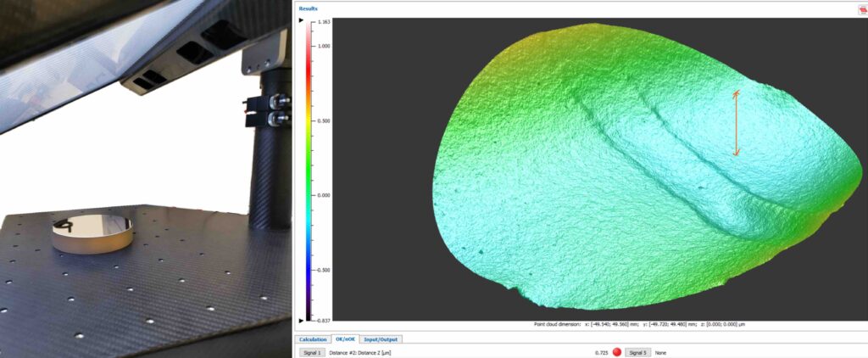Click the -0.837 minimum scale value
868x358 pixels.
322,321
